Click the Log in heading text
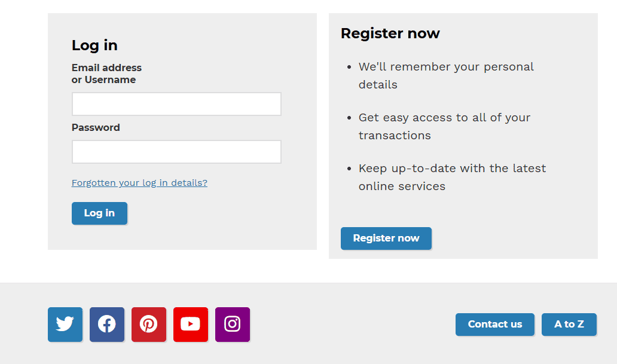The width and height of the screenshot is (617, 364). tap(94, 45)
